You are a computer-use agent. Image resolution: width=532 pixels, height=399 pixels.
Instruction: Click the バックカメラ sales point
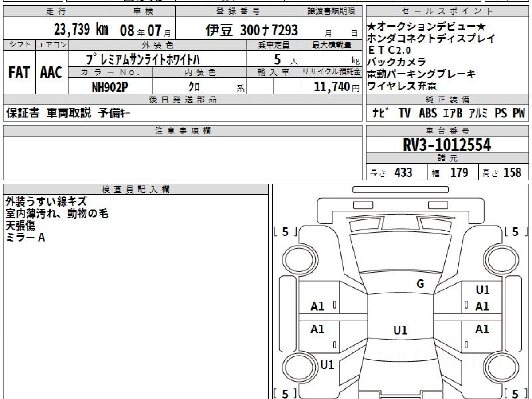click(x=396, y=63)
